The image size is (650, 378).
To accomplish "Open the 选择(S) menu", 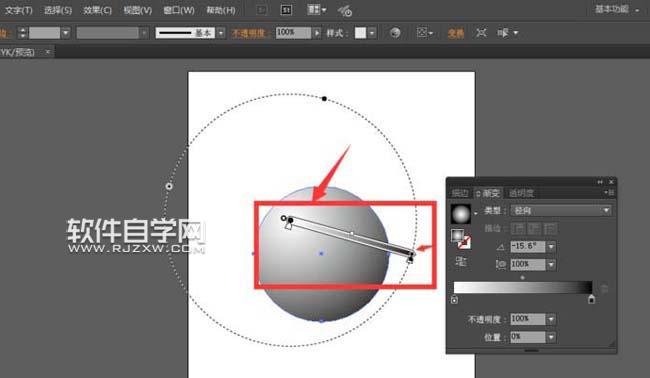I will point(58,10).
